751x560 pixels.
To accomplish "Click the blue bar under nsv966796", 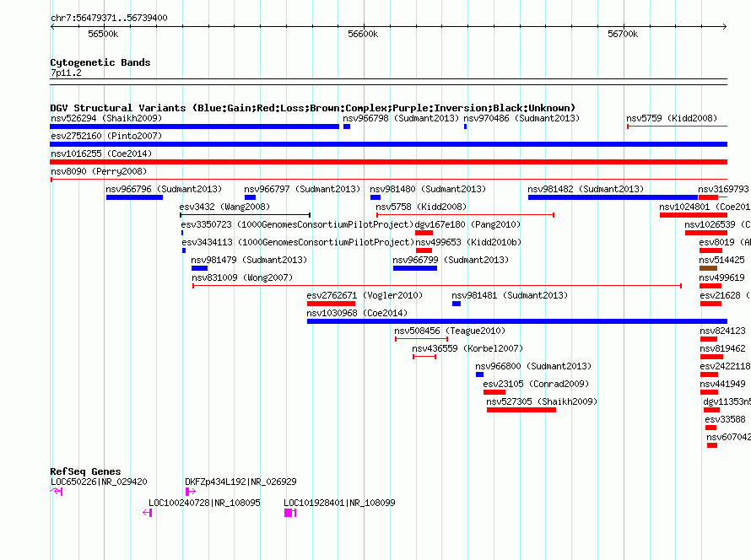I will 134,197.
